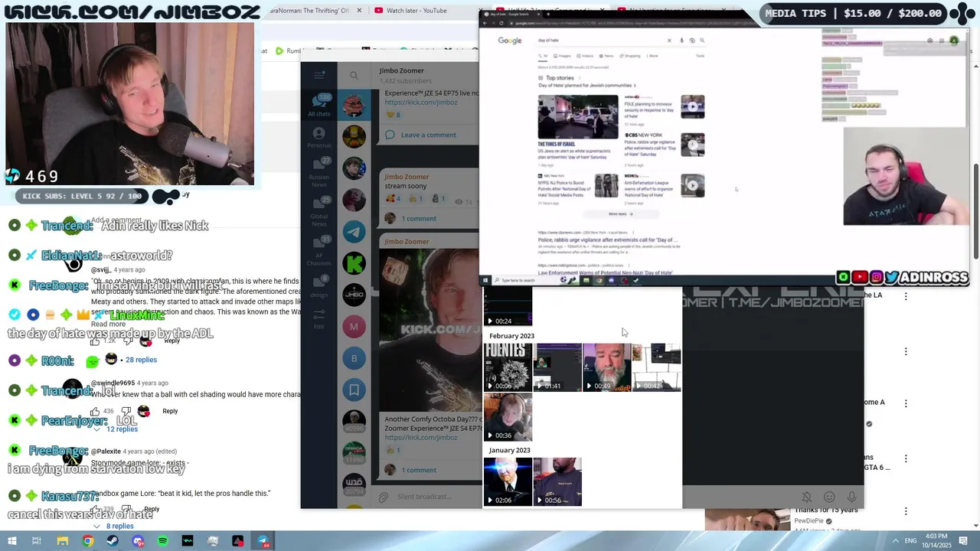Open 1 comment under Comfy Octoba post
Image resolution: width=980 pixels, height=551 pixels.
tap(419, 470)
